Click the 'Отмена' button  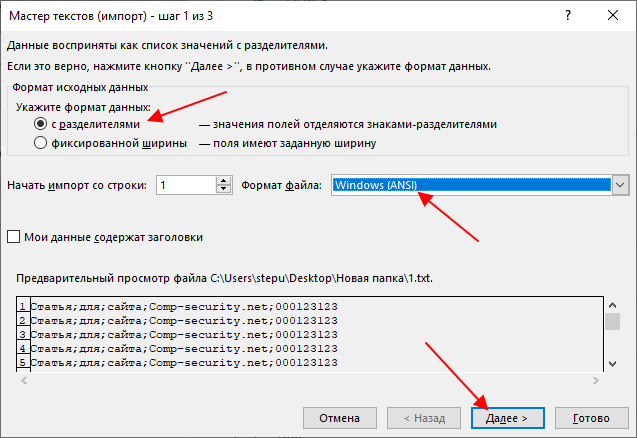coord(340,418)
